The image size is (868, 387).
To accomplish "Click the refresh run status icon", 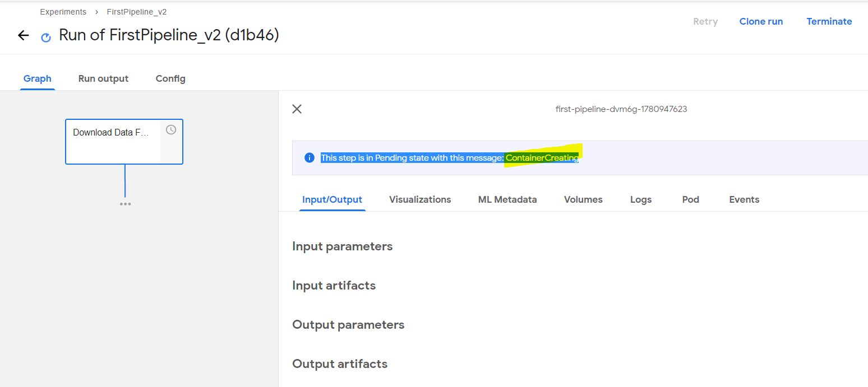I will pos(45,35).
